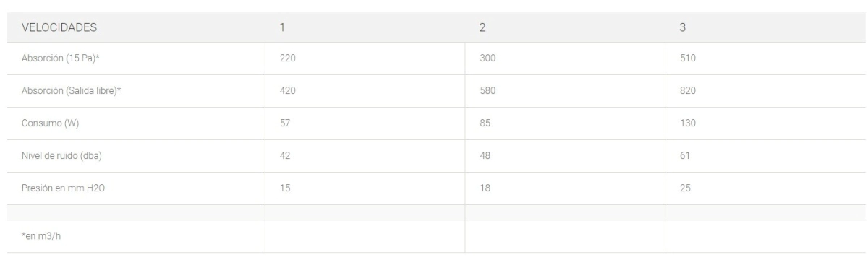Select the value 42 noise cell
868x273 pixels.
click(365, 156)
